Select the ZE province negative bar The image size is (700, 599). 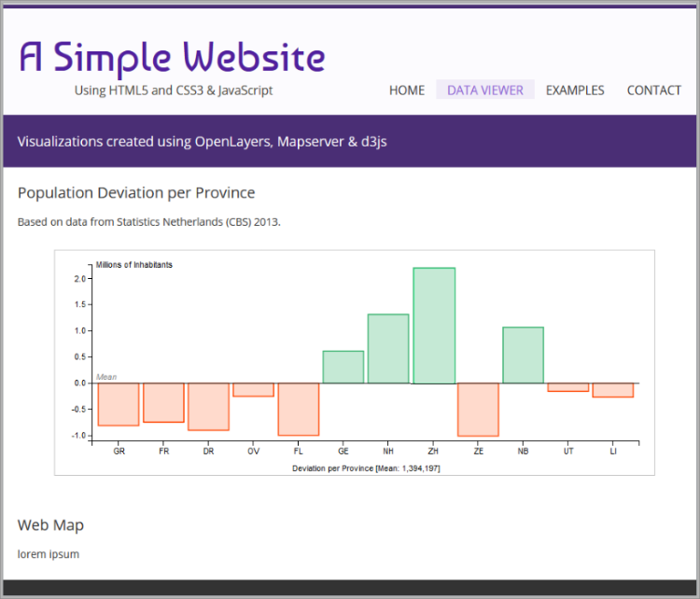pyautogui.click(x=478, y=410)
